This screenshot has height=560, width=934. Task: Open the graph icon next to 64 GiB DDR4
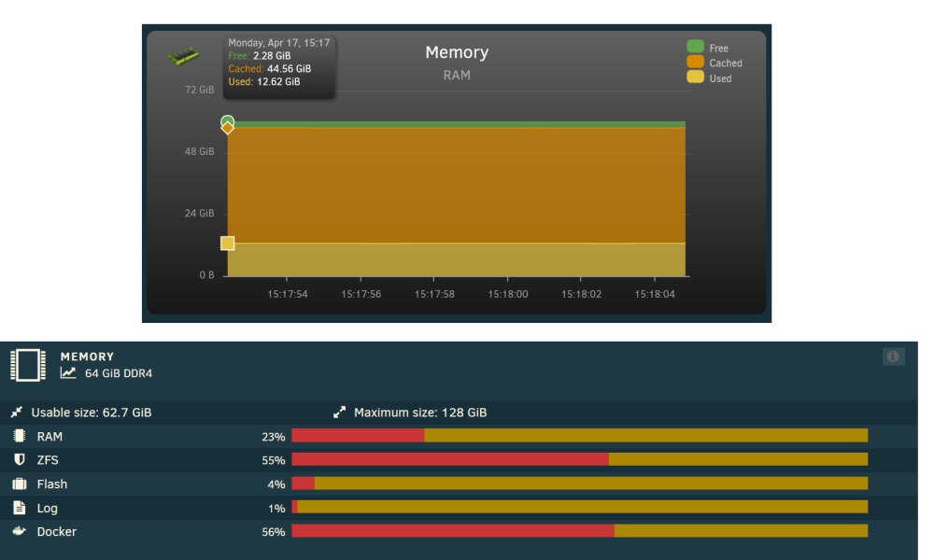pyautogui.click(x=68, y=373)
